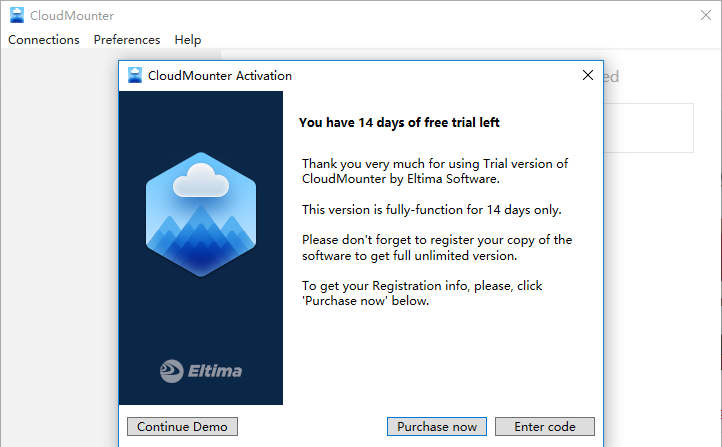This screenshot has height=447, width=722.
Task: Open the Preferences menu
Action: tap(127, 40)
